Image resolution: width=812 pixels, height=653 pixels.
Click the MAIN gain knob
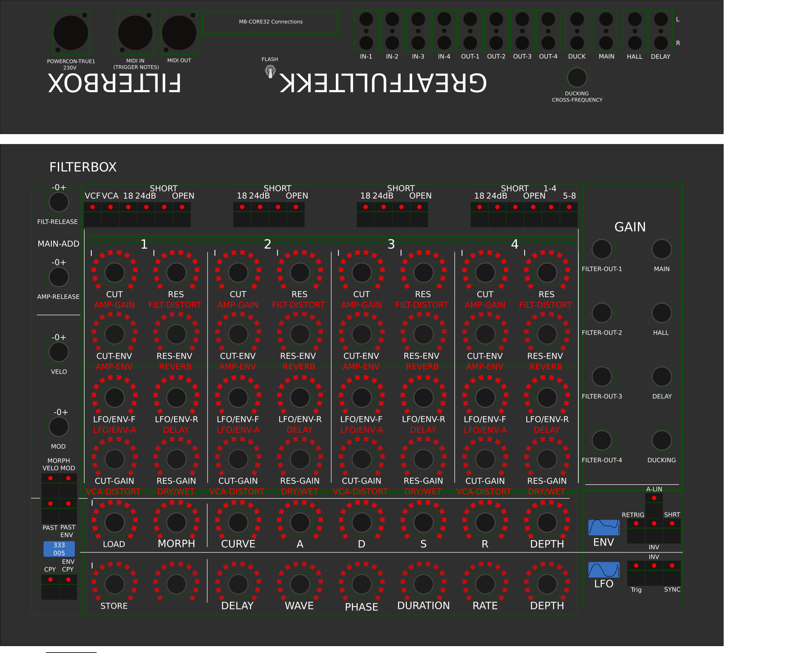point(662,249)
